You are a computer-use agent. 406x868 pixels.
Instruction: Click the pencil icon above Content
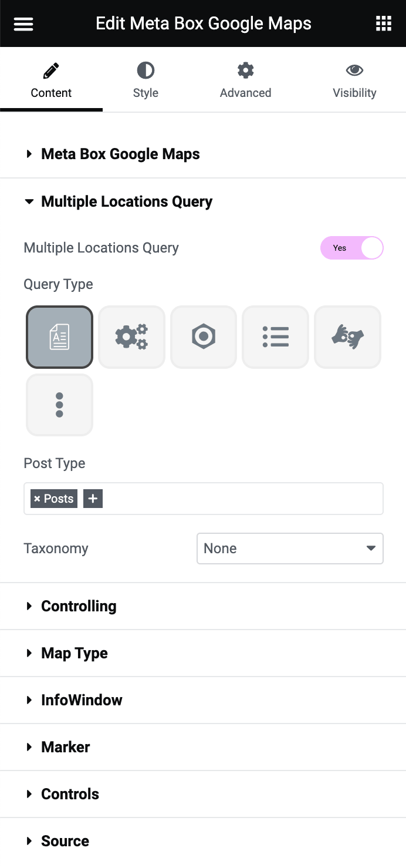(51, 69)
